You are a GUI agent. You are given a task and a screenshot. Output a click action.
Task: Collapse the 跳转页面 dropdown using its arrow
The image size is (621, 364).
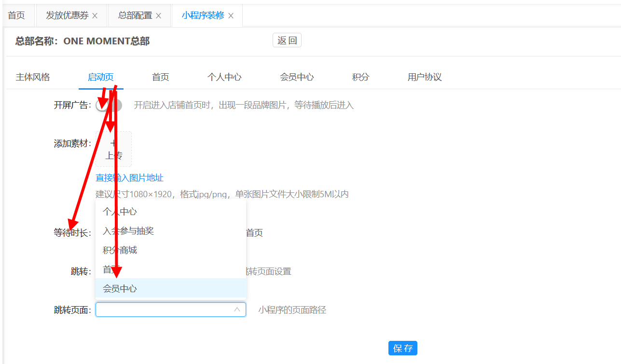pyautogui.click(x=237, y=310)
